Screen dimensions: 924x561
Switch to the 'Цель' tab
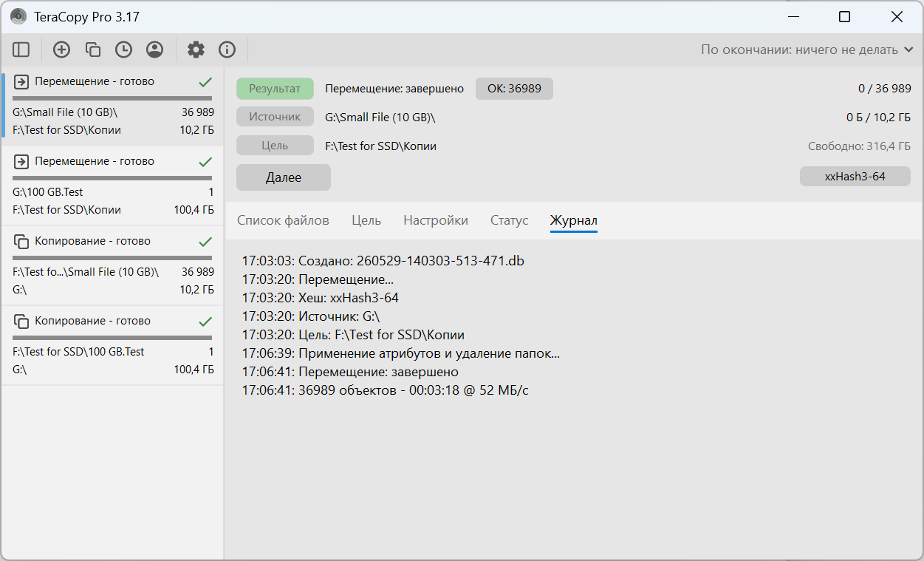coord(366,220)
